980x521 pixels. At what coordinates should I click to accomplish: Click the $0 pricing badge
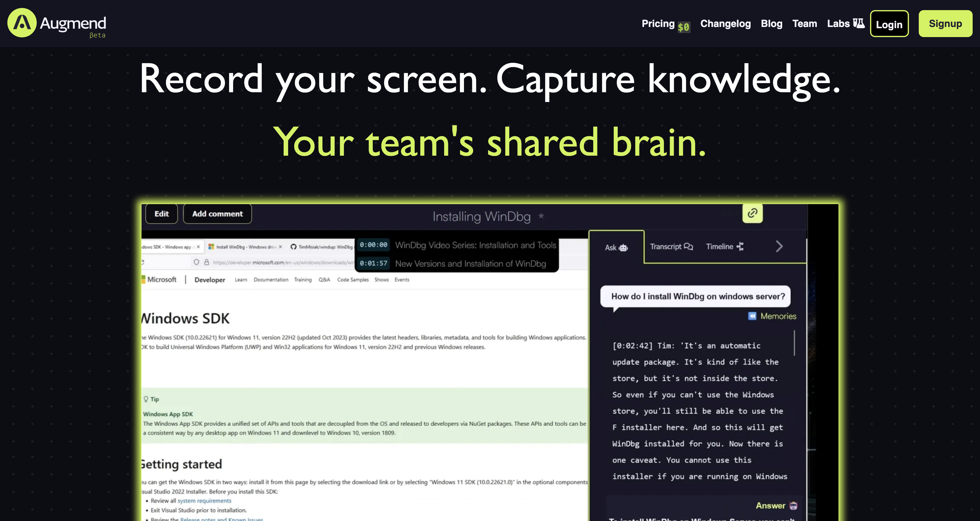tap(684, 27)
